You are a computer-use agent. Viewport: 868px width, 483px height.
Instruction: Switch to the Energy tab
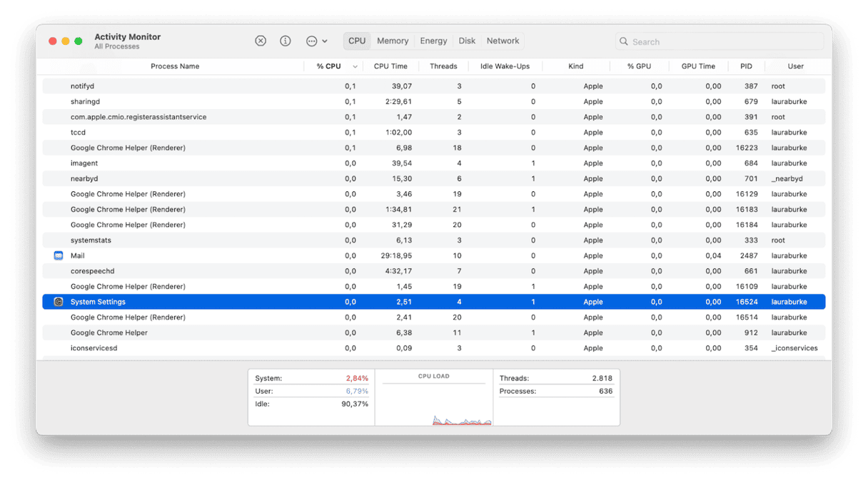433,41
